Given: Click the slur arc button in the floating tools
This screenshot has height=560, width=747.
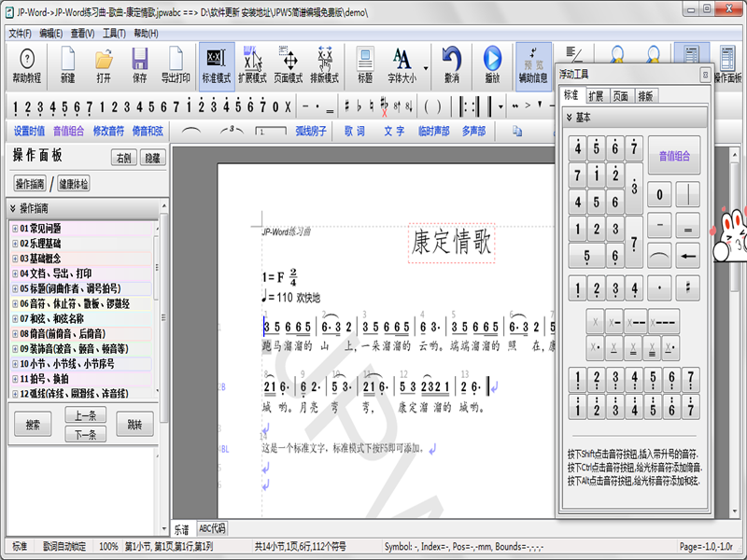Looking at the screenshot, I should pyautogui.click(x=659, y=255).
